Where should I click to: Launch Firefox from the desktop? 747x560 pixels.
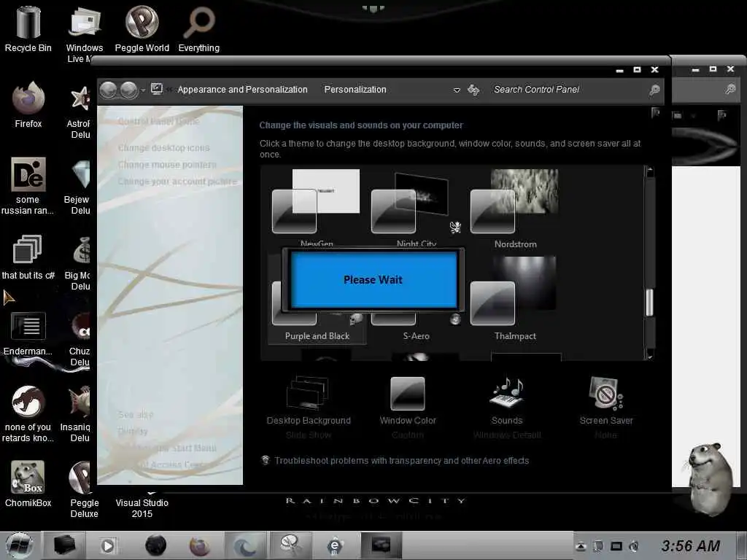coord(28,104)
